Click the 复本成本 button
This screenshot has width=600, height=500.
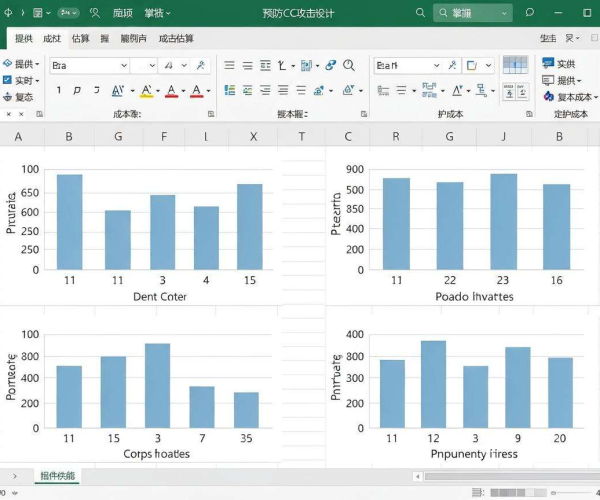(571, 97)
